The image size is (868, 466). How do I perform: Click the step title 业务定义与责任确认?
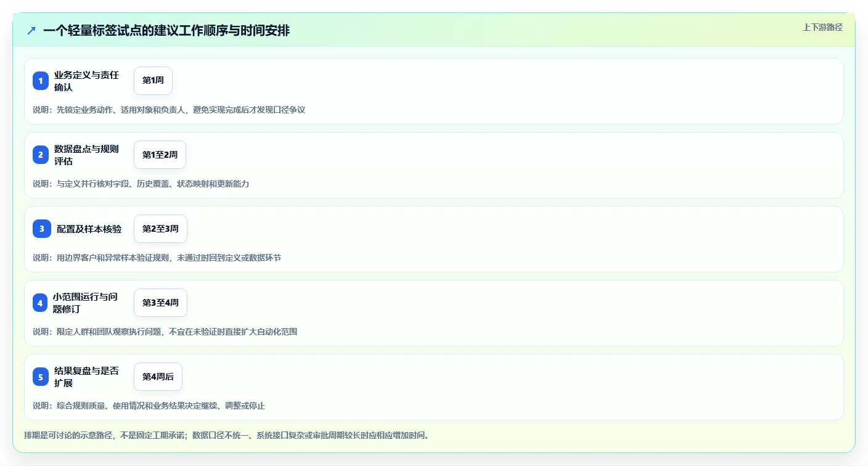pyautogui.click(x=86, y=81)
